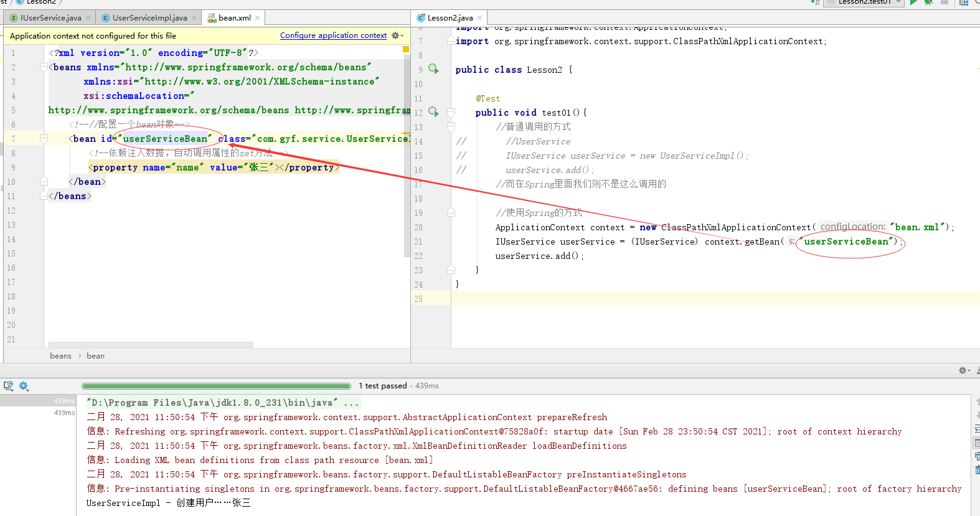Collapse test01 method fold on line 12
The width and height of the screenshot is (980, 516).
click(x=451, y=113)
